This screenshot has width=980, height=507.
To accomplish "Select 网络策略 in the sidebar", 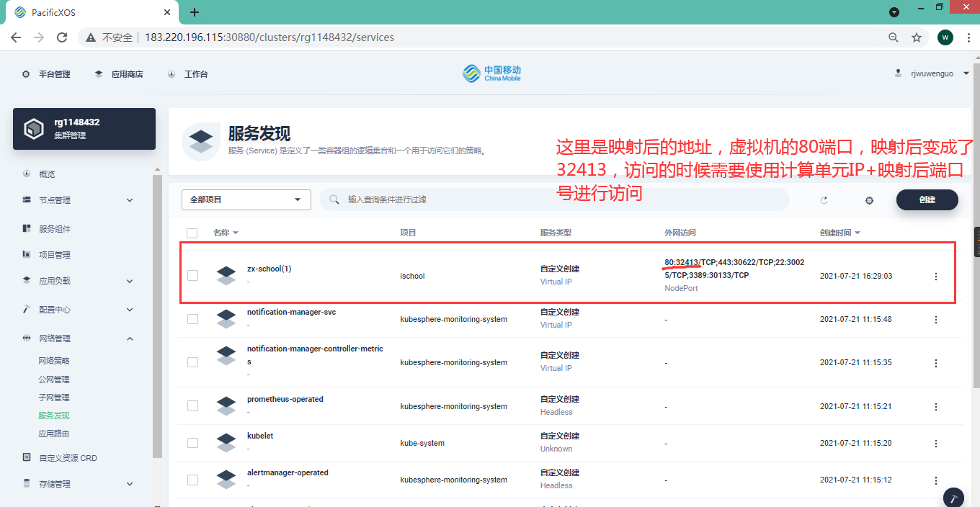I will (x=54, y=361).
